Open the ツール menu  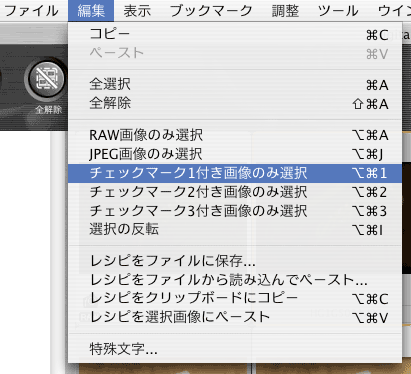[338, 11]
